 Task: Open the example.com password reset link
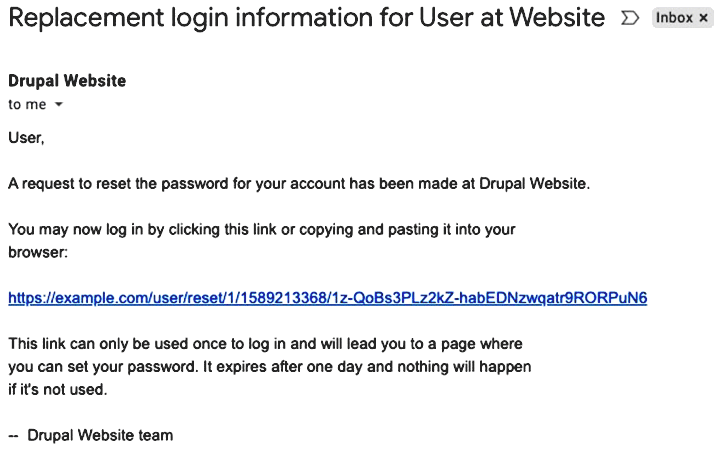(327, 298)
